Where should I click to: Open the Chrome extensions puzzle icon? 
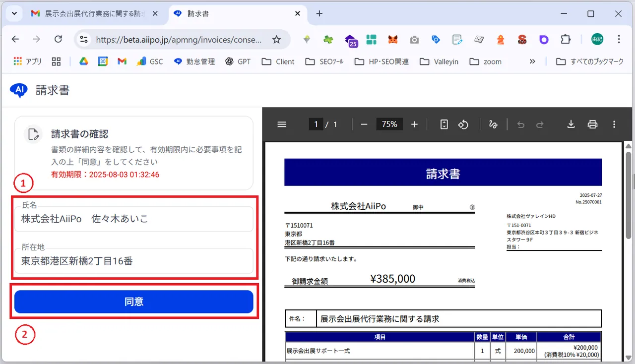point(566,39)
